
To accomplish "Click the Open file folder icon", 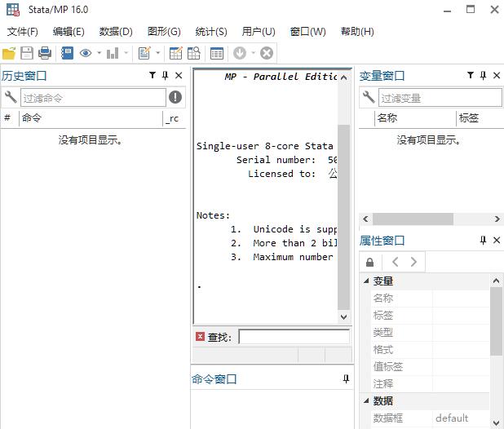I will click(9, 53).
